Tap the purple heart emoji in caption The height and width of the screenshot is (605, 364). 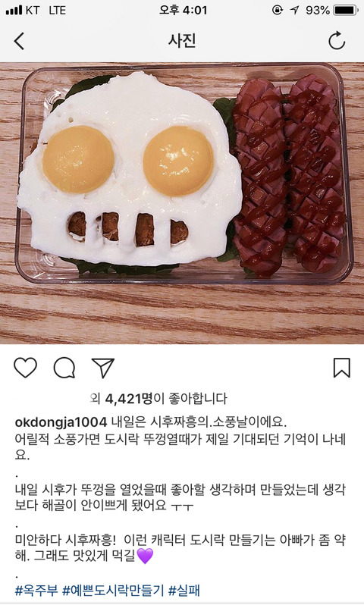point(145,556)
